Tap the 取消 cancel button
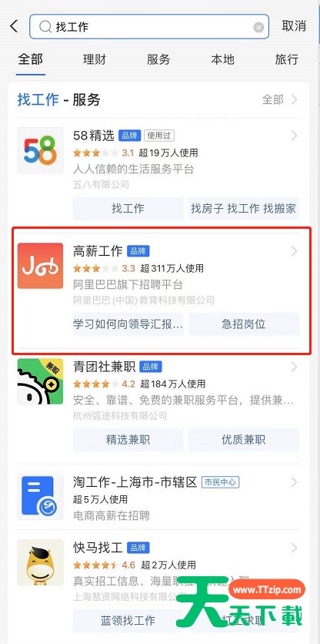 coord(294,26)
